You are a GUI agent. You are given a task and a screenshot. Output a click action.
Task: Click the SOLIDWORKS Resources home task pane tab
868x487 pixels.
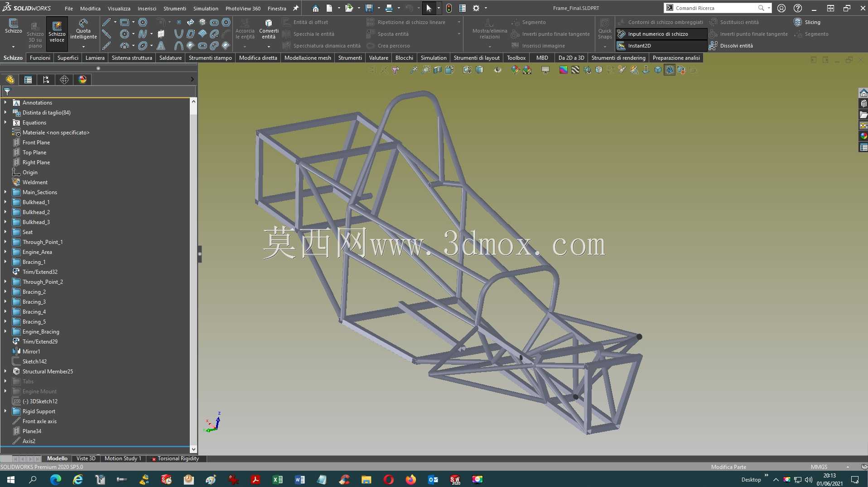(863, 93)
